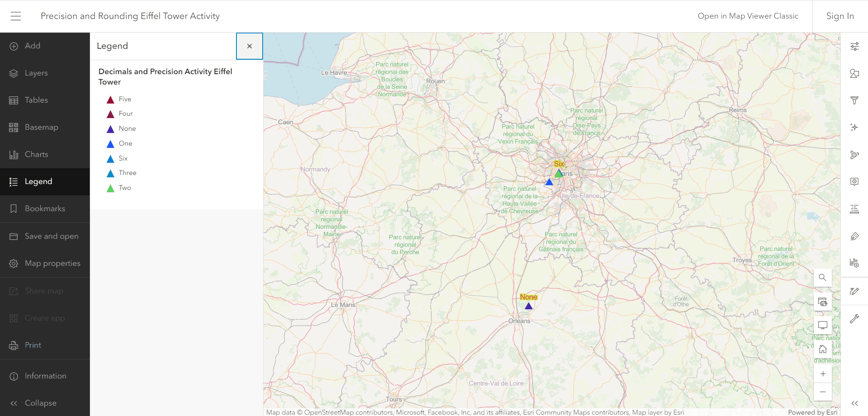Open the Properties sliders icon
Viewport: 868px width, 416px height.
coord(854,46)
